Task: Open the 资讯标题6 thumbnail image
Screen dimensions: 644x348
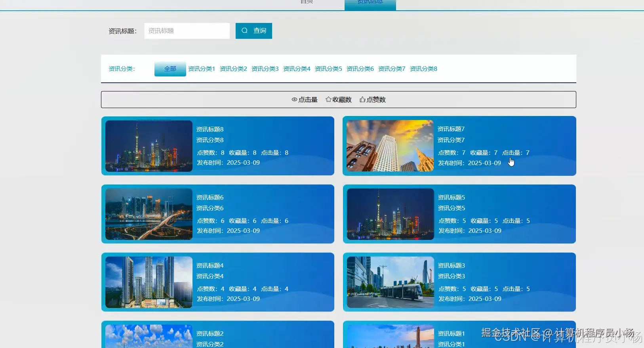Action: (x=149, y=214)
